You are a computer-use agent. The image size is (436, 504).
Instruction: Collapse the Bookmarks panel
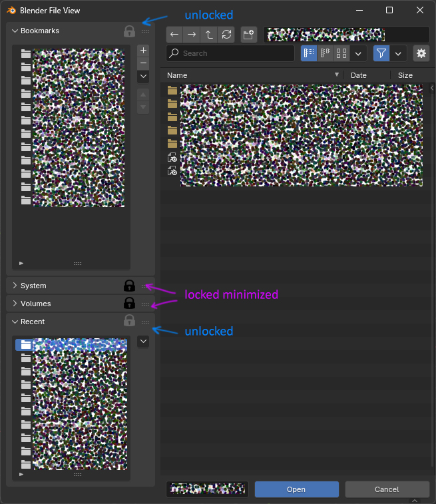point(15,31)
